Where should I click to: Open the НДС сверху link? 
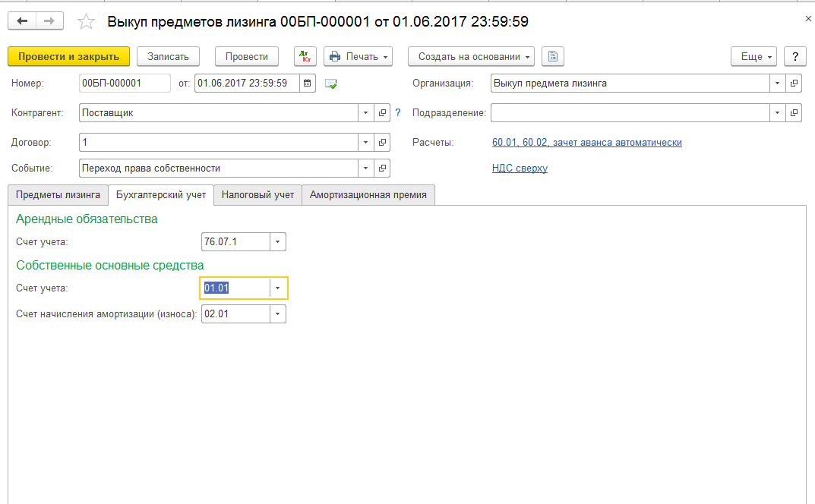pyautogui.click(x=520, y=169)
